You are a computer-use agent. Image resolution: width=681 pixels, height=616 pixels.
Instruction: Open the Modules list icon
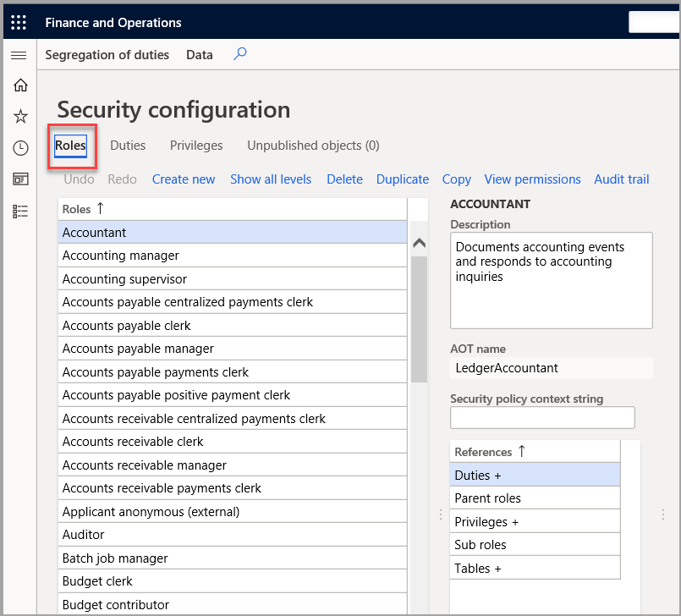(20, 211)
